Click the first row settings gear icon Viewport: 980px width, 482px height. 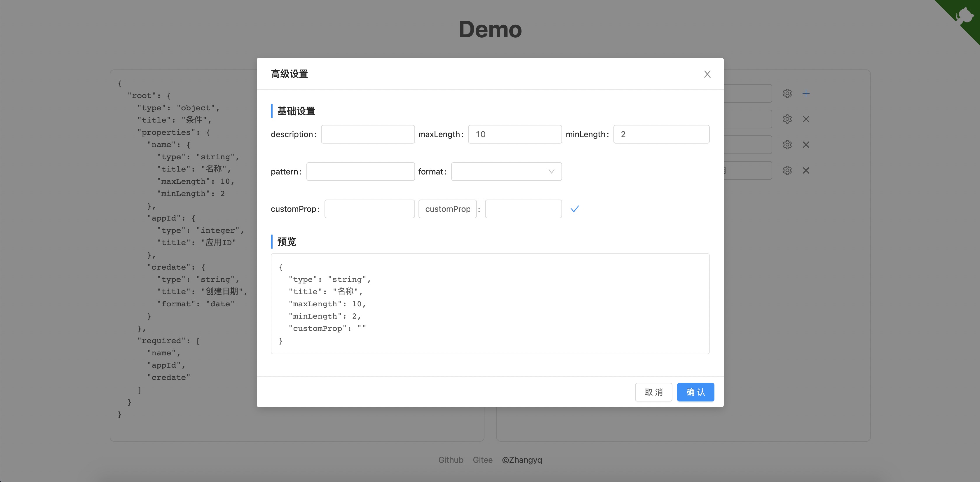[787, 94]
